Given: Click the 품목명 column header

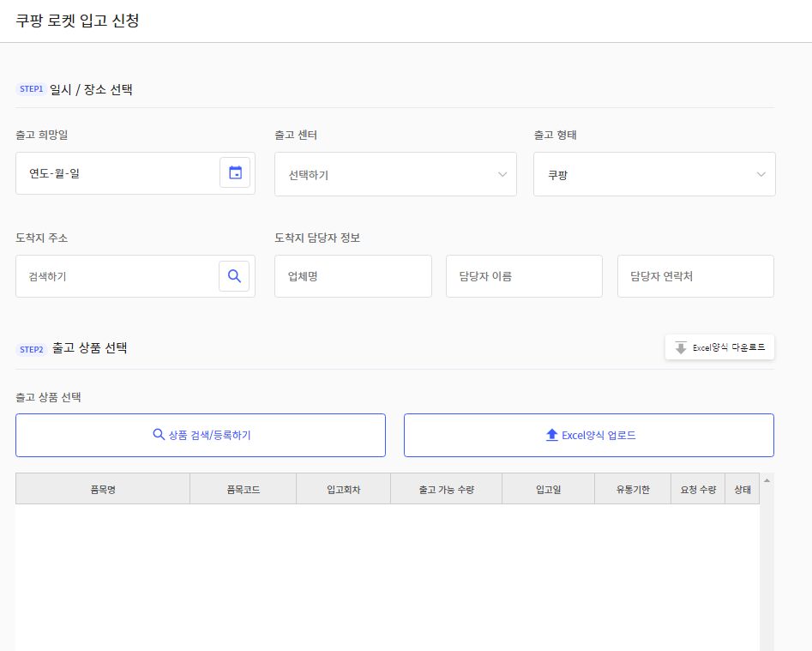Looking at the screenshot, I should (103, 489).
